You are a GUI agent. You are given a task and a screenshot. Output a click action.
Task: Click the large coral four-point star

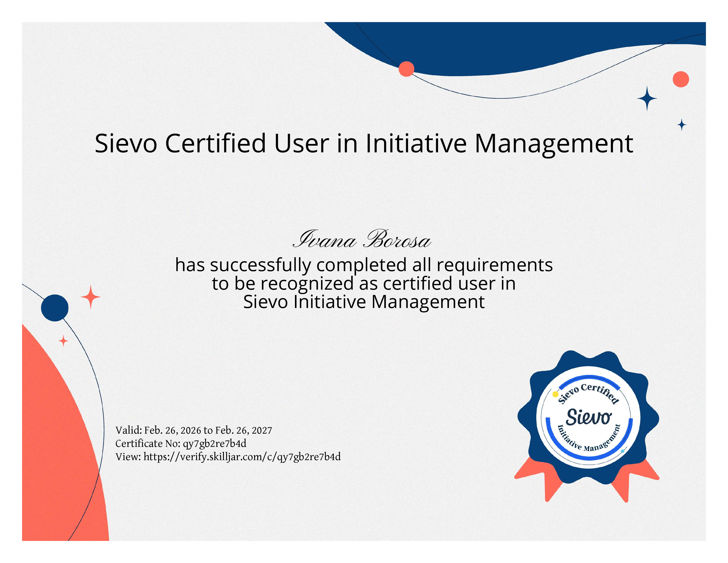[91, 297]
